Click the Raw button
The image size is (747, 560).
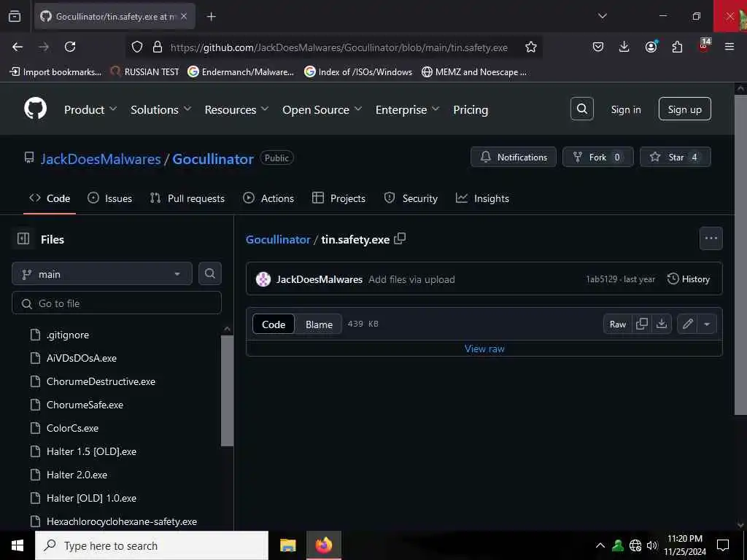tap(617, 324)
